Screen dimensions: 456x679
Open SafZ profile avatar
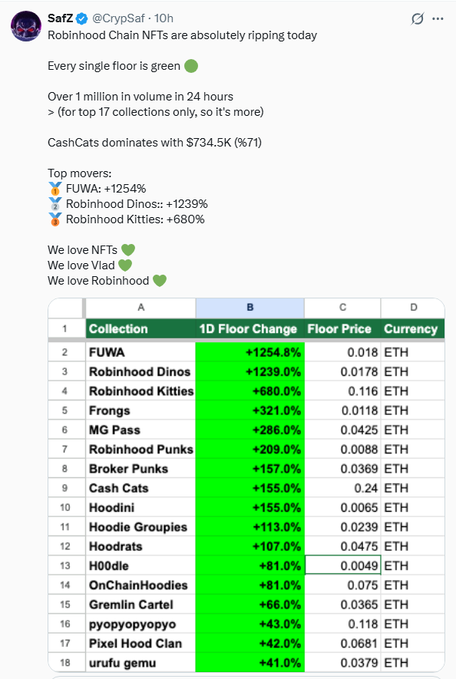26,26
